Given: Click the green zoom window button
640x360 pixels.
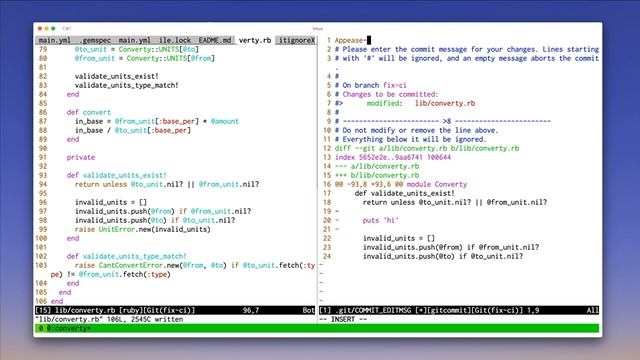Looking at the screenshot, I should pyautogui.click(x=53, y=29).
